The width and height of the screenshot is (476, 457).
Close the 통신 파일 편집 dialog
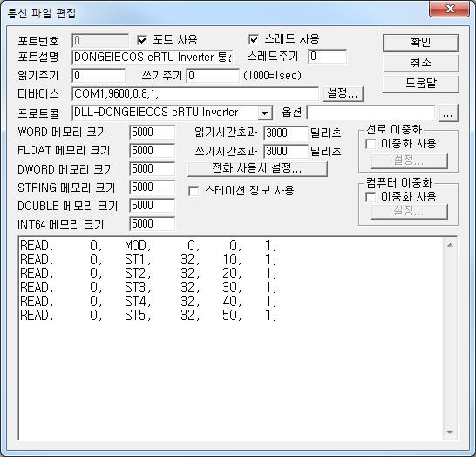point(449,9)
